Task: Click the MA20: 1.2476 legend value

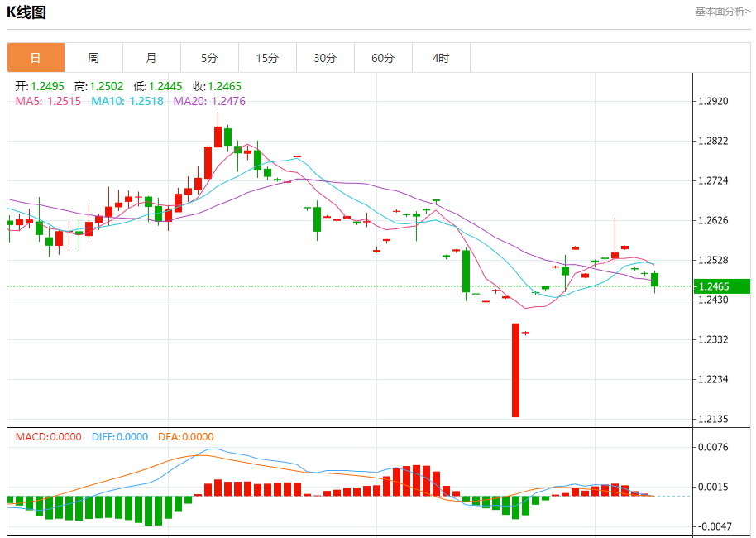Action: coord(209,101)
